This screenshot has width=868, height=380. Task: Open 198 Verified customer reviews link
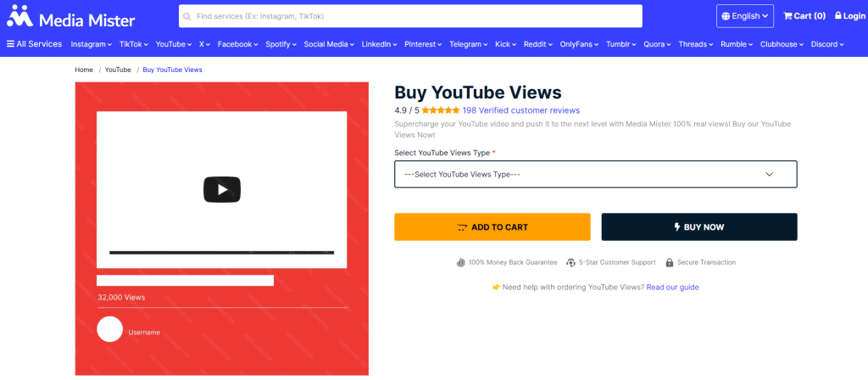coord(521,110)
